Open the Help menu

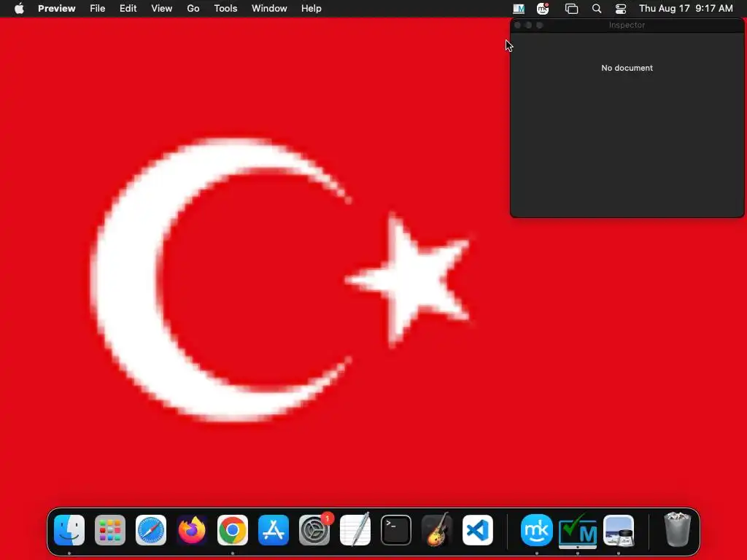click(x=311, y=9)
